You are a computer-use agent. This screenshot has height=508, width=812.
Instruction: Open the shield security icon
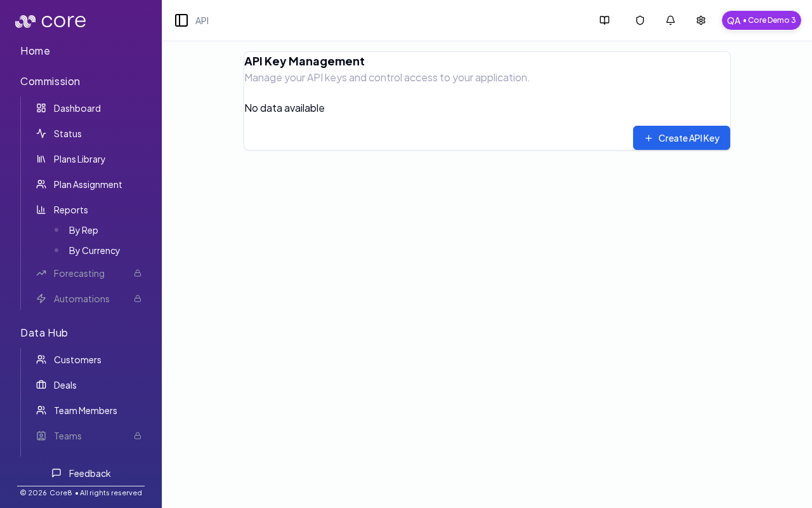(640, 20)
